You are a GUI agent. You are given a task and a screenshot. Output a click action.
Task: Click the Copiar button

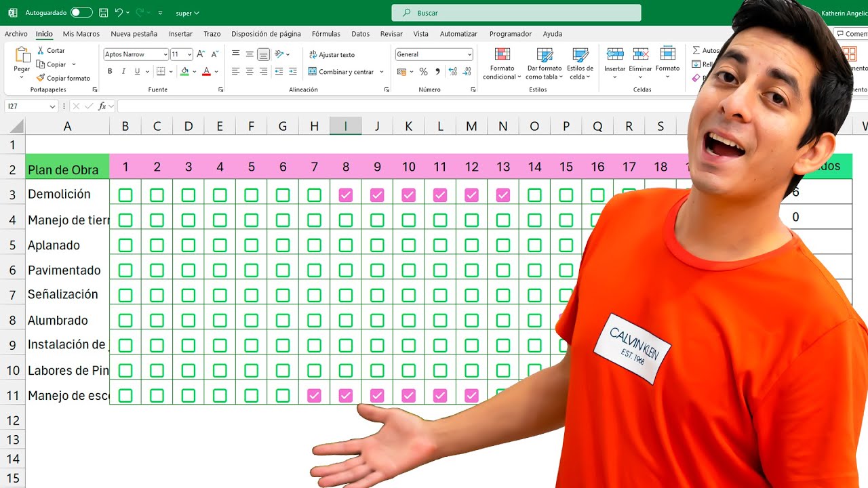[52, 64]
